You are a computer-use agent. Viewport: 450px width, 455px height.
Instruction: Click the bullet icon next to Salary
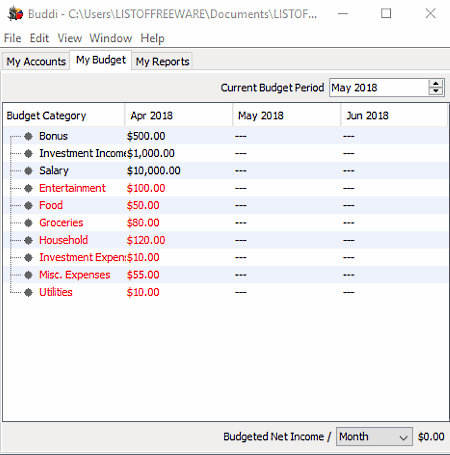29,171
